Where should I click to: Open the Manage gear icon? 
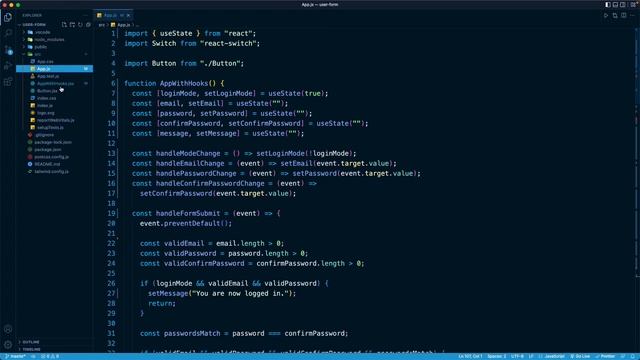pos(8,345)
